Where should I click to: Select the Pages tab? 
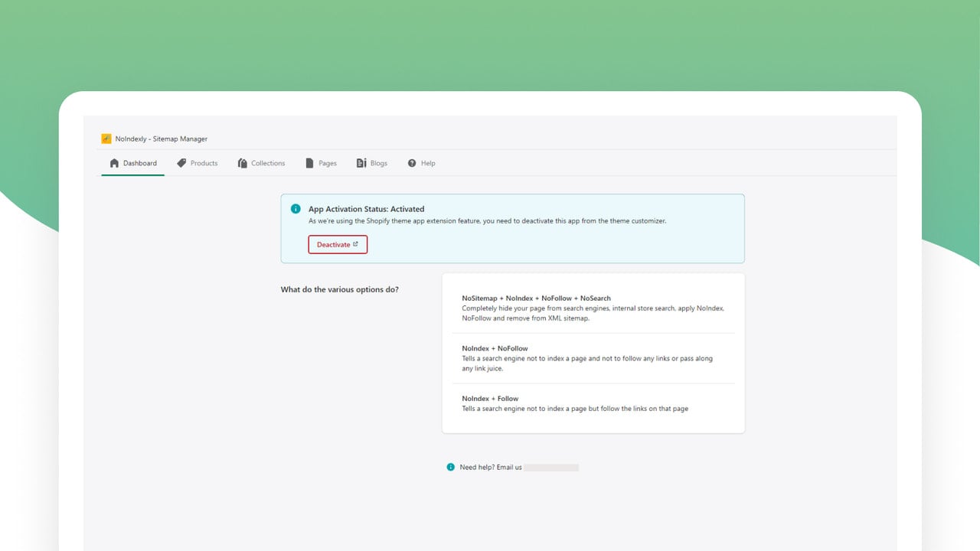pos(321,163)
